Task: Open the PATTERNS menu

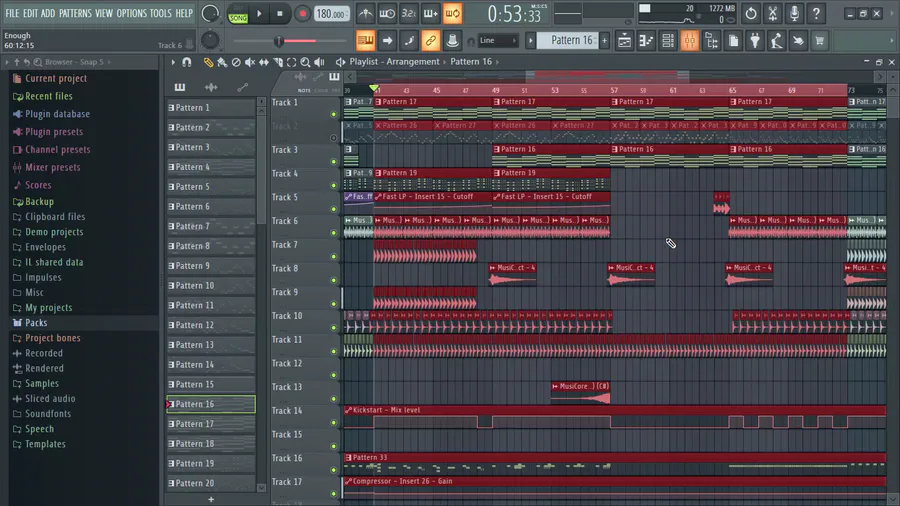Action: 75,13
